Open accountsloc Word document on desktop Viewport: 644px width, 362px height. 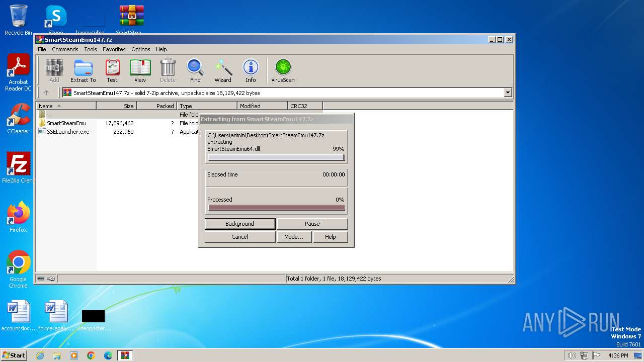tap(18, 316)
